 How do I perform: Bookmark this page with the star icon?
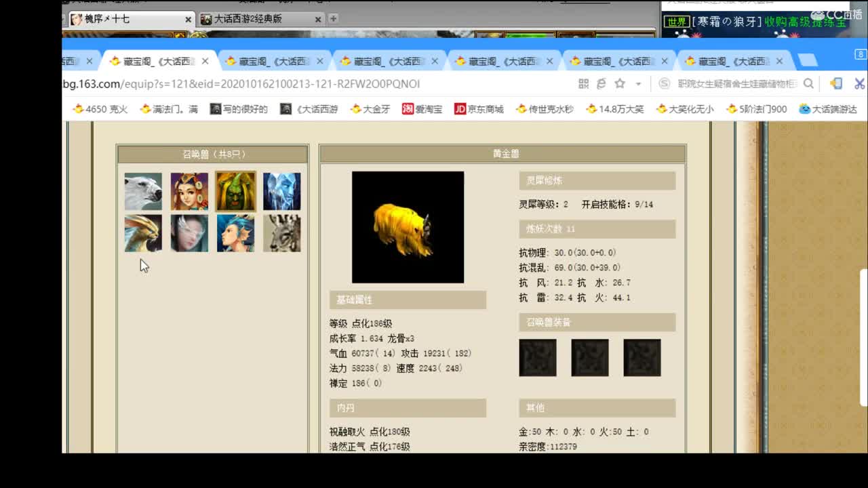pos(619,84)
